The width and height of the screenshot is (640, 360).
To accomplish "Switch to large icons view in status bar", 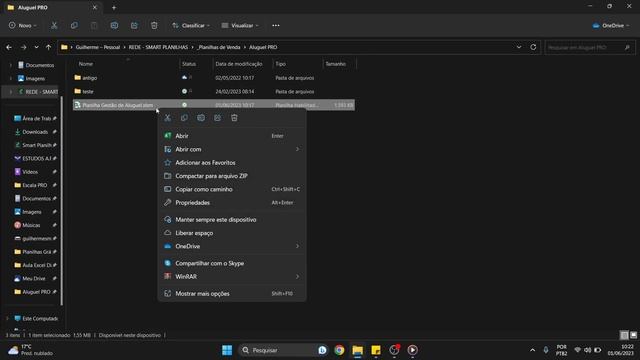I will [633, 335].
